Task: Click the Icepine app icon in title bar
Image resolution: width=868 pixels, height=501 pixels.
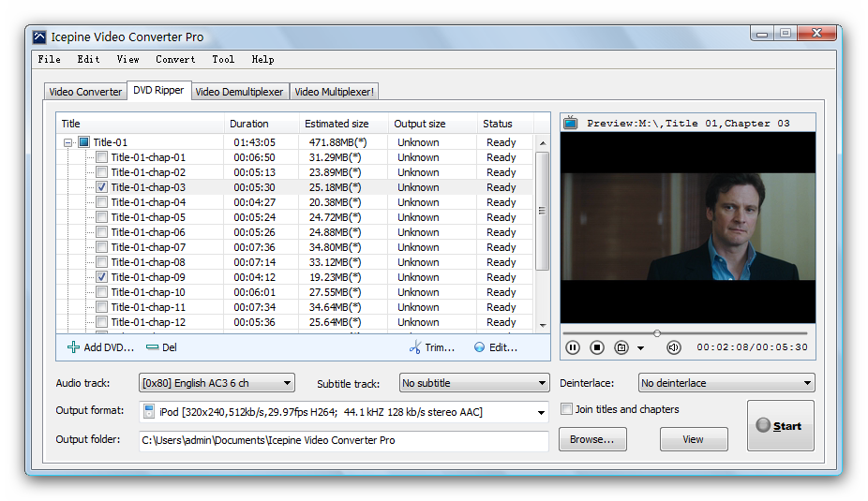Action: [39, 37]
